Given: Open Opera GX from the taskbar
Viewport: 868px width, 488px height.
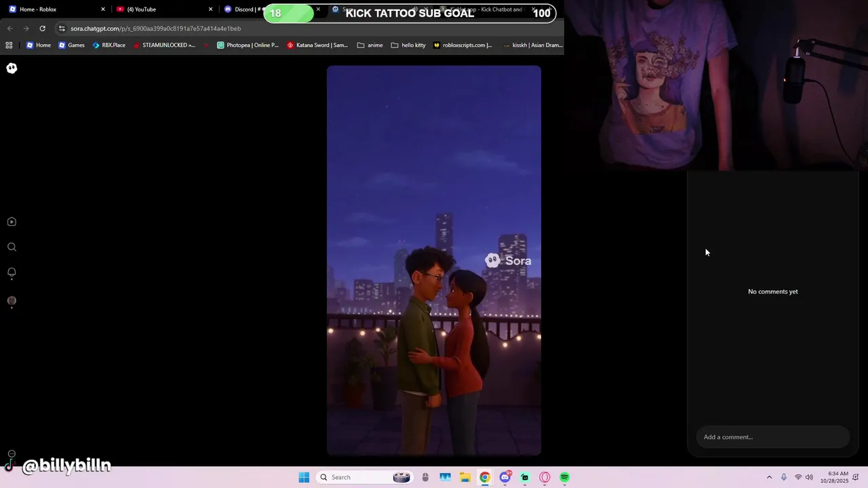Looking at the screenshot, I should [x=545, y=477].
